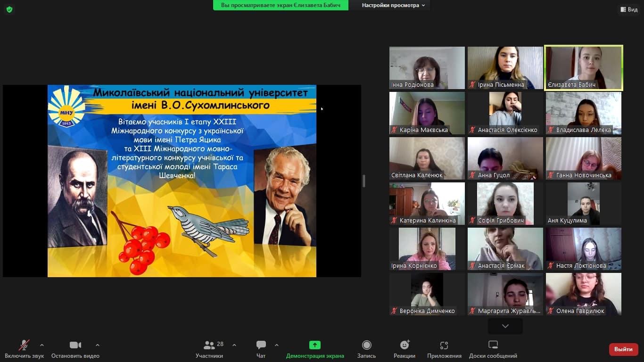
Task: Open Настройки просмотра dropdown
Action: point(393,5)
